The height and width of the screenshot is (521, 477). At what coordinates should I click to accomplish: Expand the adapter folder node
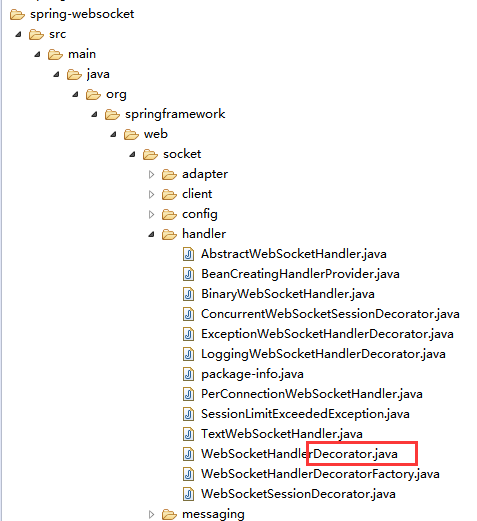tap(151, 174)
